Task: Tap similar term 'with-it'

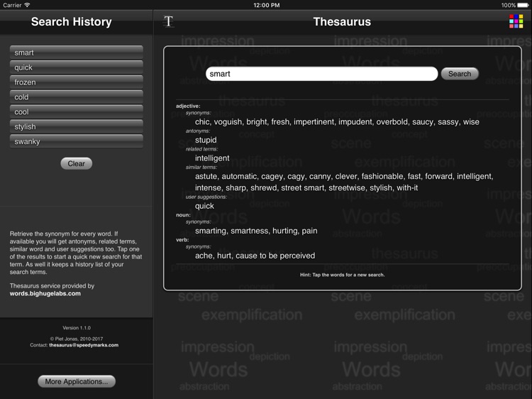Action: point(407,187)
